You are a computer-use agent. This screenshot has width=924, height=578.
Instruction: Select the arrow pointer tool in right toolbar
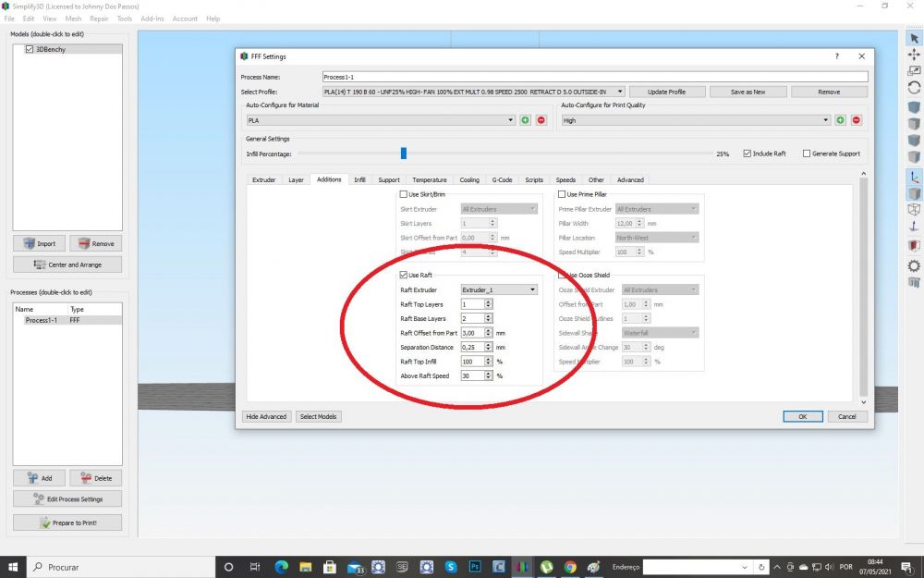[914, 38]
